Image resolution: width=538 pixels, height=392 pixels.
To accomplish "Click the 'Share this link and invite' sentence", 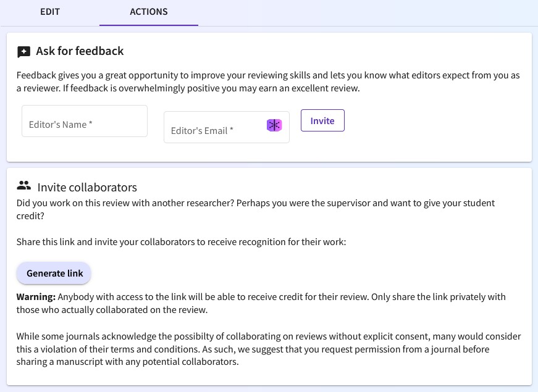I will pyautogui.click(x=181, y=242).
